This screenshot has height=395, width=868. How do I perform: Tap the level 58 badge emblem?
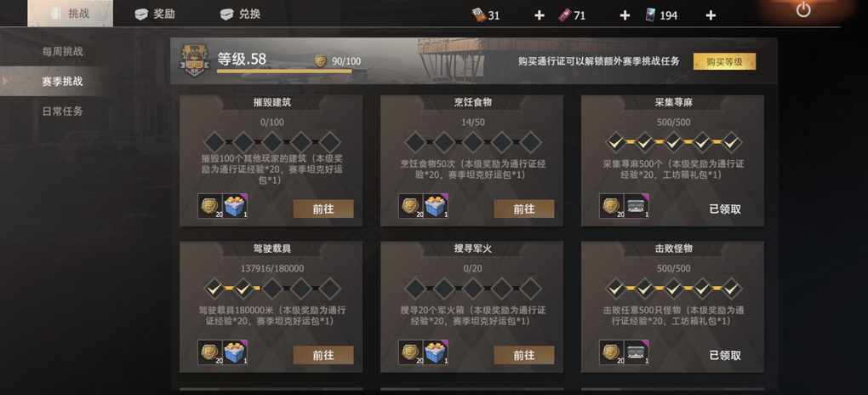194,61
